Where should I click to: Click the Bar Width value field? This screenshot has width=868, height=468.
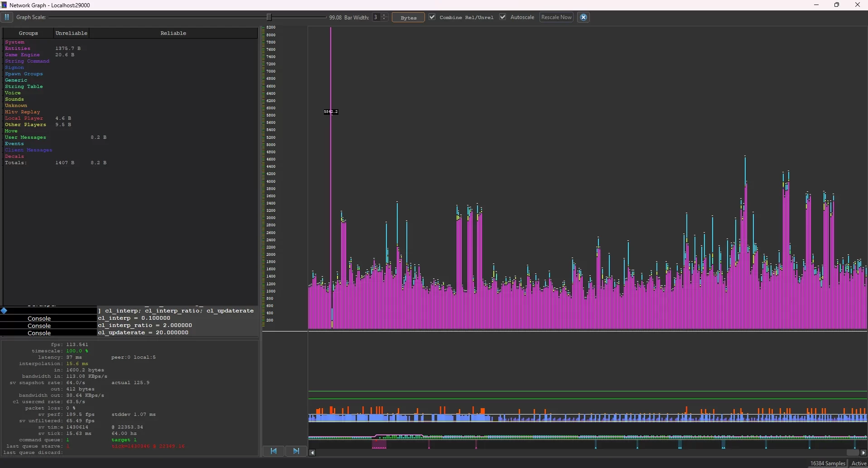[376, 17]
